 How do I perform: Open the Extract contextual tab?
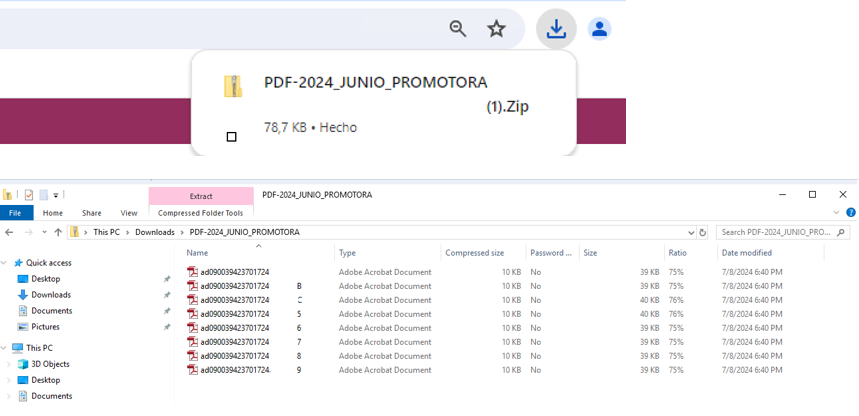(x=201, y=196)
